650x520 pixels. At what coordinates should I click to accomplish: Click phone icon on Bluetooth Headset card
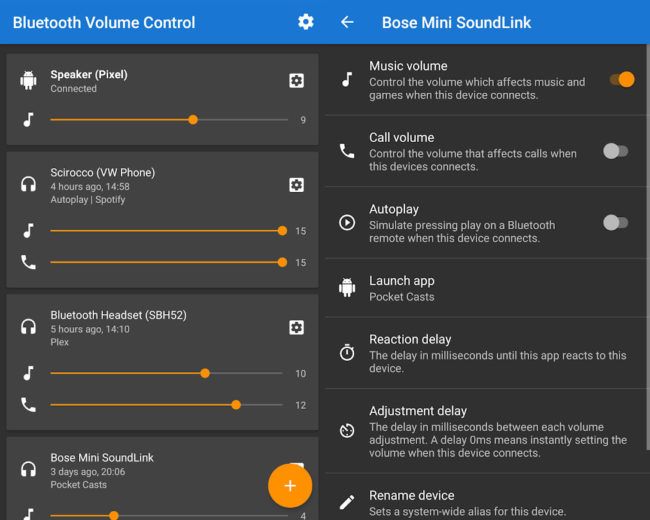[x=28, y=405]
